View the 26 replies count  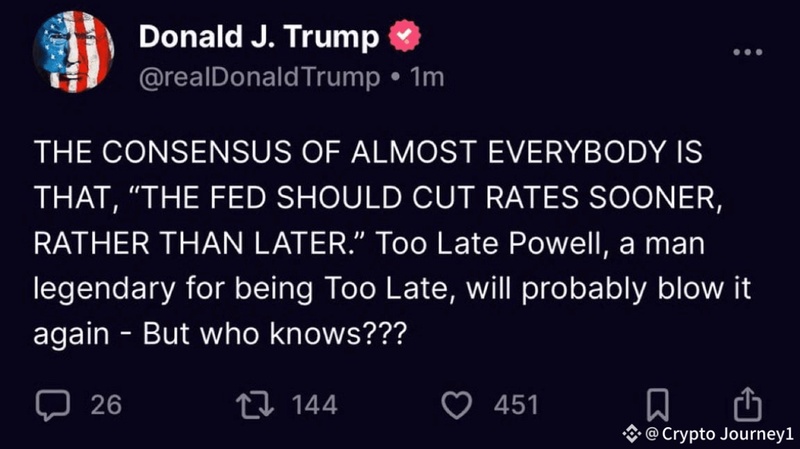[106, 405]
